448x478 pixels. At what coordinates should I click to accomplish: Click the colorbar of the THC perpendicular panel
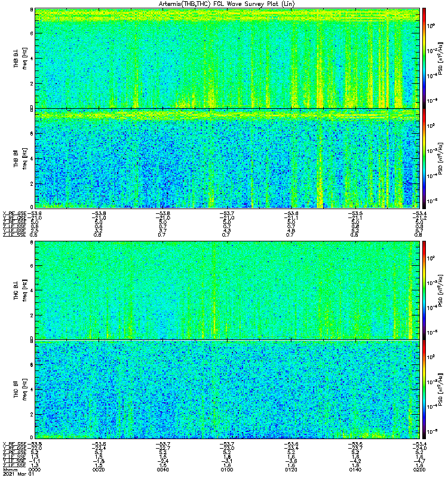point(424,290)
